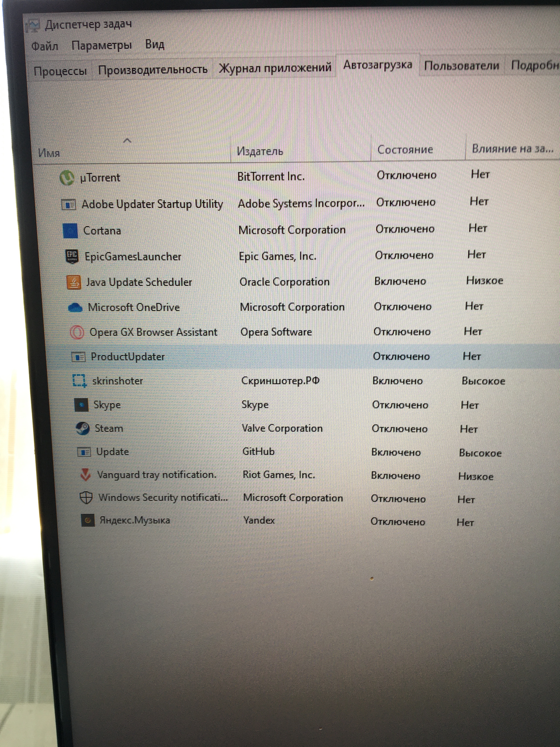Click the skrinshoter dashed-square icon
This screenshot has width=560, height=747.
click(x=79, y=381)
